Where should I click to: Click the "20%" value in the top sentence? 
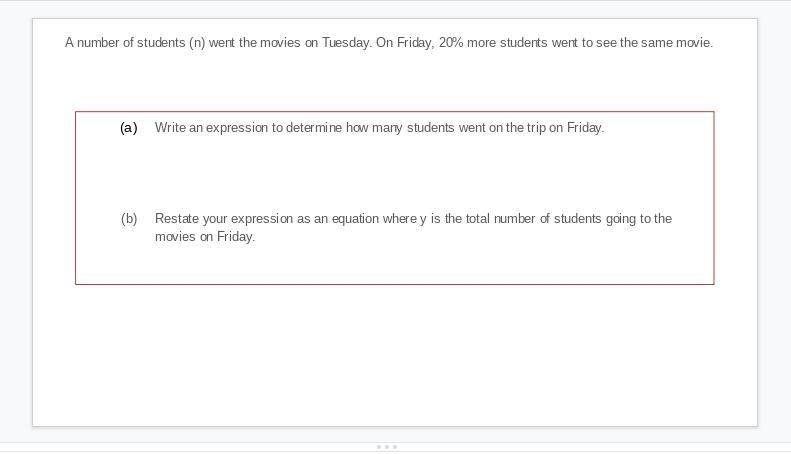click(451, 42)
